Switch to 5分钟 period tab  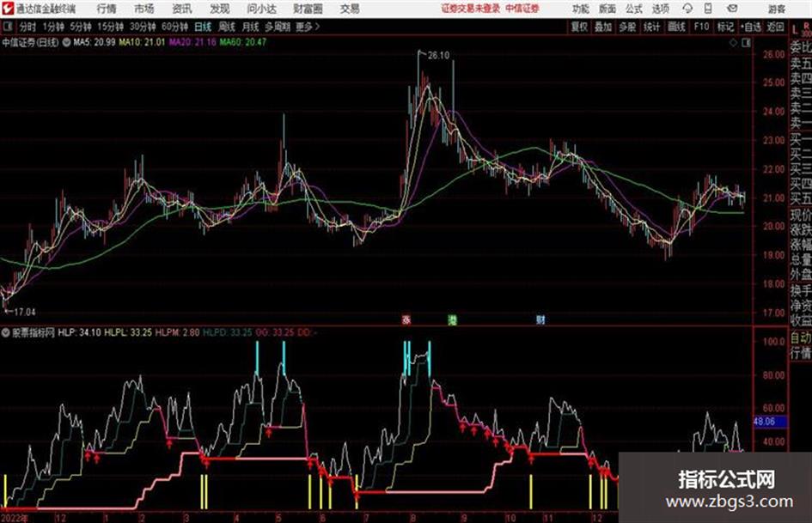click(x=80, y=27)
